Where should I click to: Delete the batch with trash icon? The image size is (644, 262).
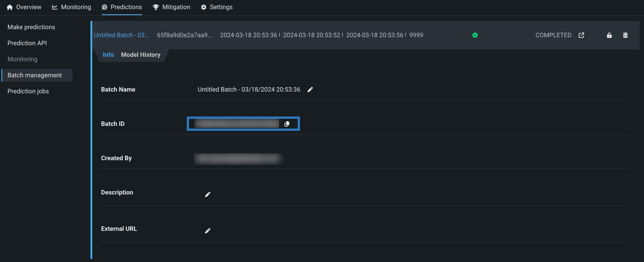(x=625, y=35)
